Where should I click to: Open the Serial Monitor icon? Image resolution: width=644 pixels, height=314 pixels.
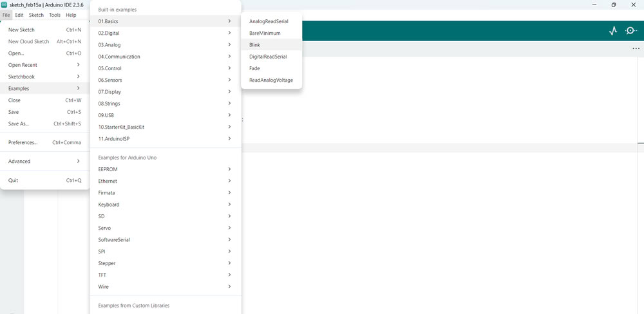tap(631, 31)
